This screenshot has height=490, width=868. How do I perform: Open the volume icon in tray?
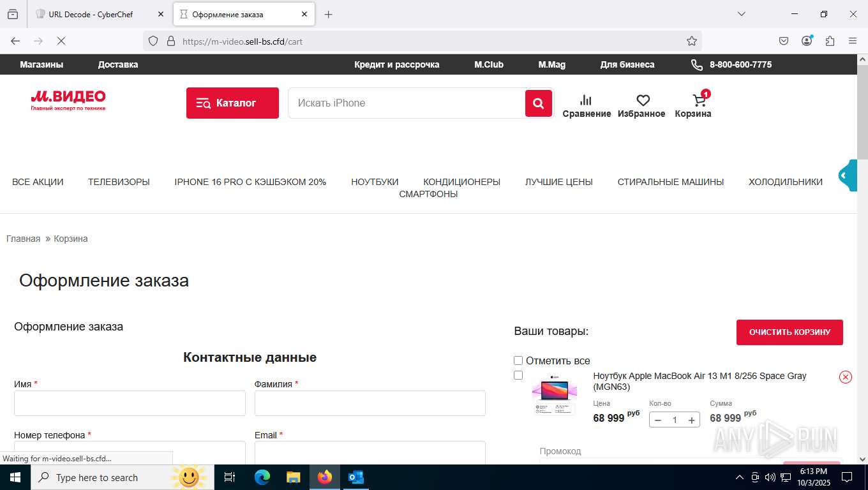pyautogui.click(x=770, y=477)
